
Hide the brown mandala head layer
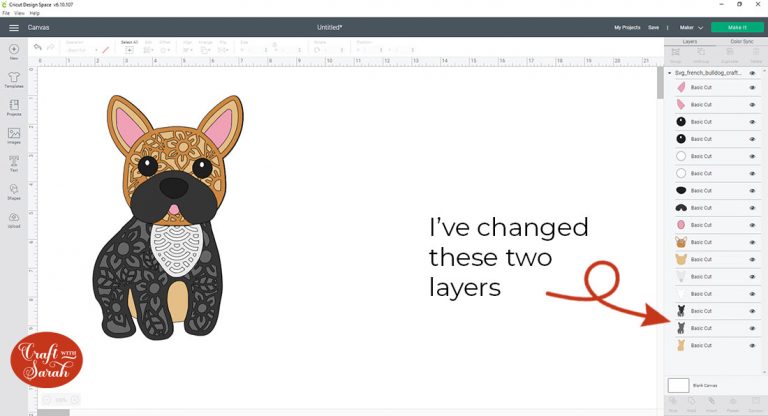point(752,243)
